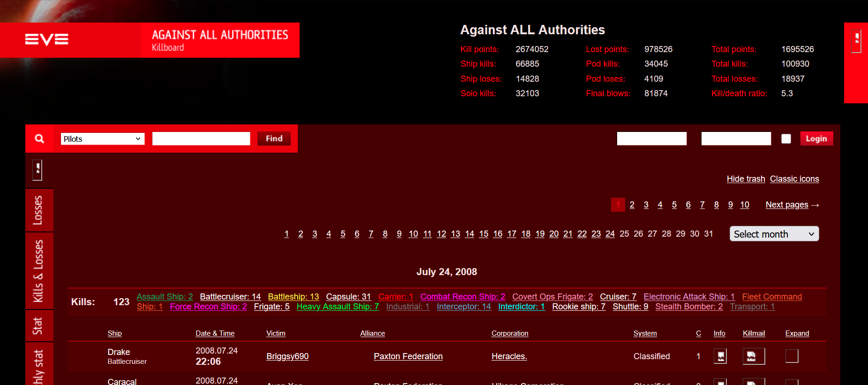Sort by the Corporation column header
868x385 pixels.
coord(510,333)
